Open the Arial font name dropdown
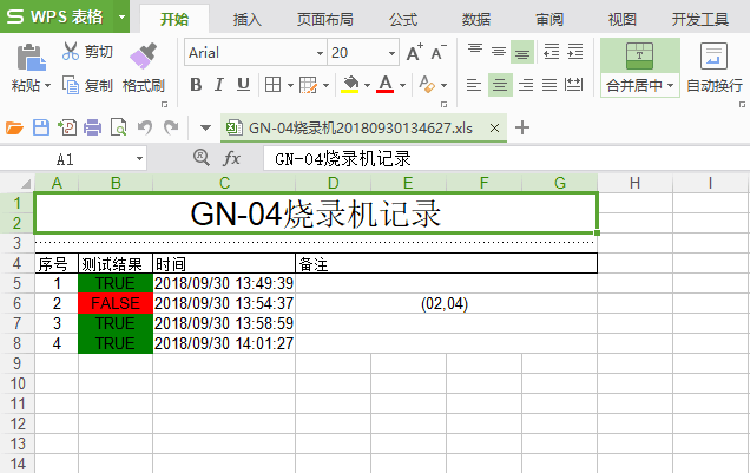This screenshot has height=473, width=750. (x=320, y=53)
